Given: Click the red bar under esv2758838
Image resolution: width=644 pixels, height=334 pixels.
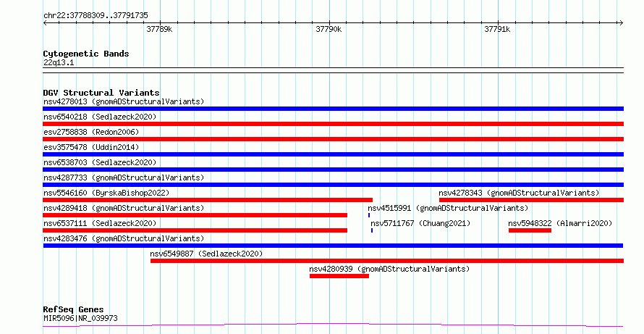Looking at the screenshot, I should click(x=333, y=139).
